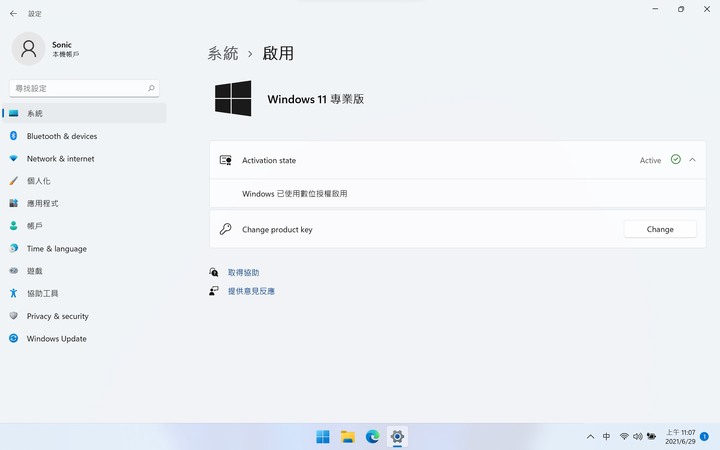Viewport: 720px width, 450px height.
Task: Click the Time & language globe icon
Action: point(13,248)
